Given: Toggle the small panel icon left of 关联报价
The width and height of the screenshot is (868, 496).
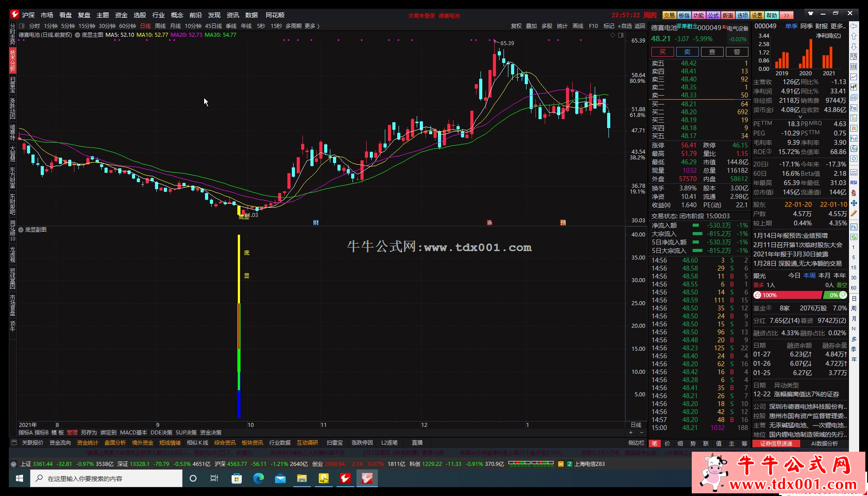Looking at the screenshot, I should pos(14,442).
